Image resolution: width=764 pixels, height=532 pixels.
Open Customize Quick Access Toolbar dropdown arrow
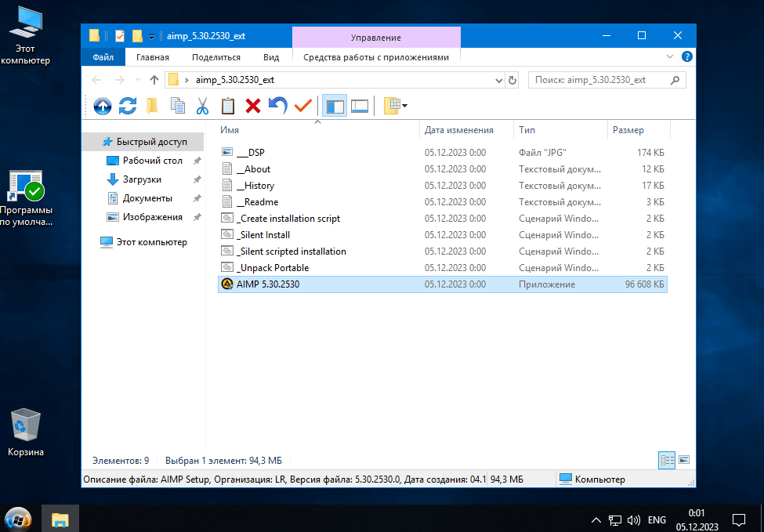(x=151, y=37)
